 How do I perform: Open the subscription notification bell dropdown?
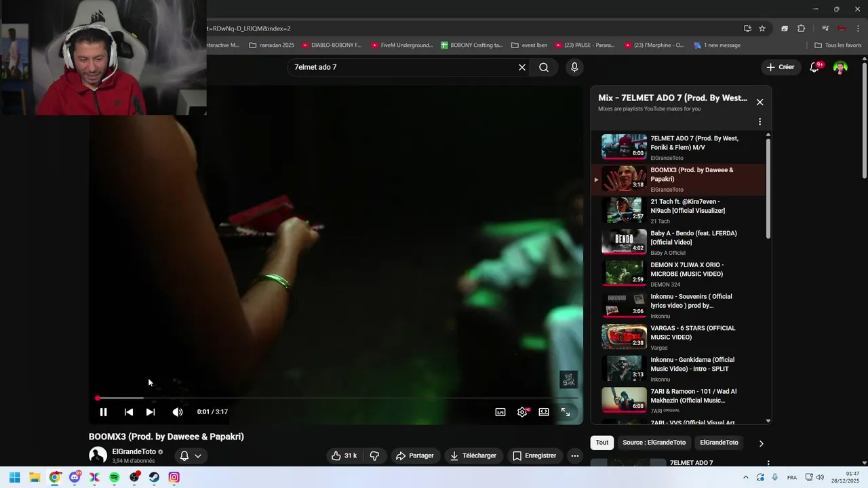pyautogui.click(x=191, y=455)
